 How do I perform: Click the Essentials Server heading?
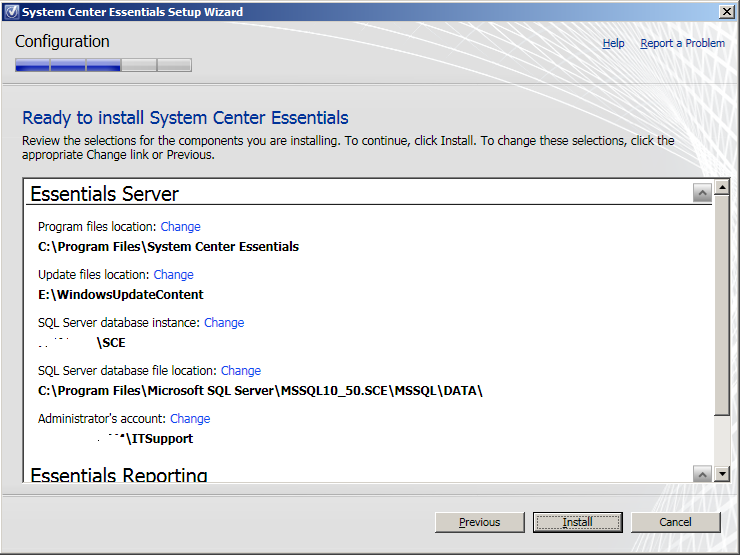pyautogui.click(x=105, y=194)
